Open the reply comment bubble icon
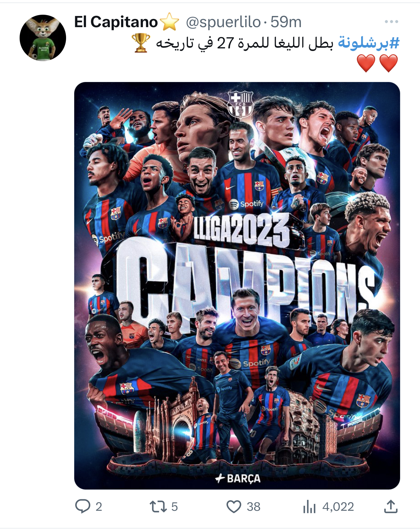The height and width of the screenshot is (532, 420). (83, 506)
